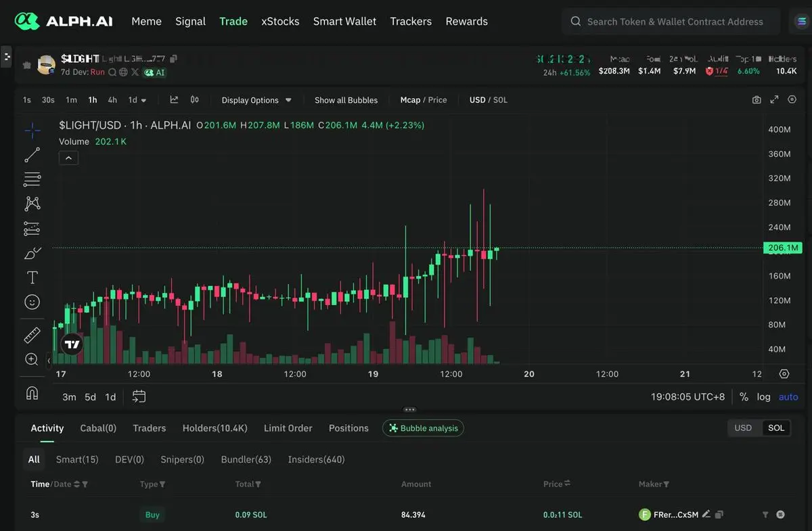812x531 pixels.
Task: Toggle percent scale mode
Action: [744, 397]
